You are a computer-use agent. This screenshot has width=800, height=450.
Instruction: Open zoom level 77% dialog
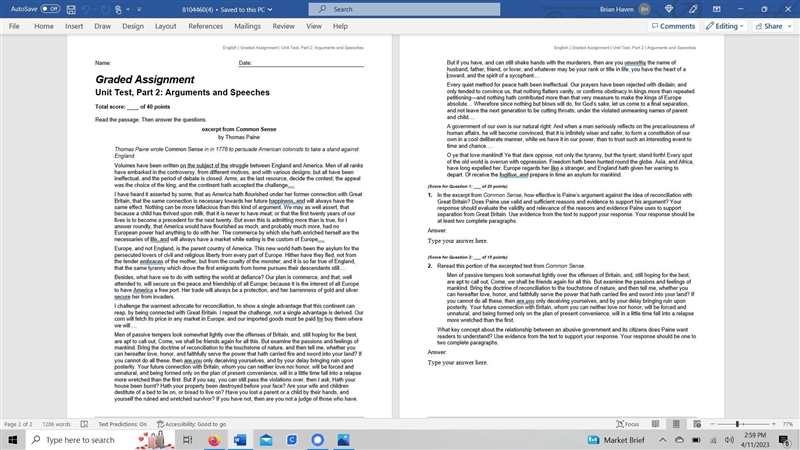click(x=788, y=424)
